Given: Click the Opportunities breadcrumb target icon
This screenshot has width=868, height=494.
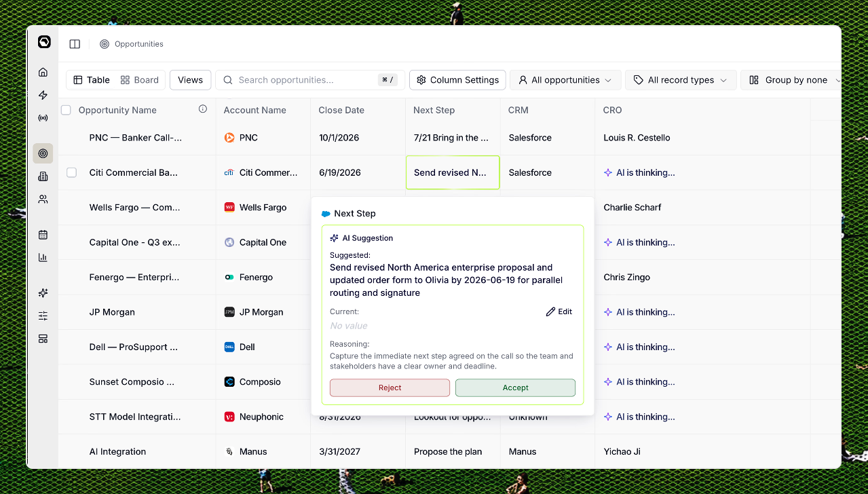Looking at the screenshot, I should point(105,44).
